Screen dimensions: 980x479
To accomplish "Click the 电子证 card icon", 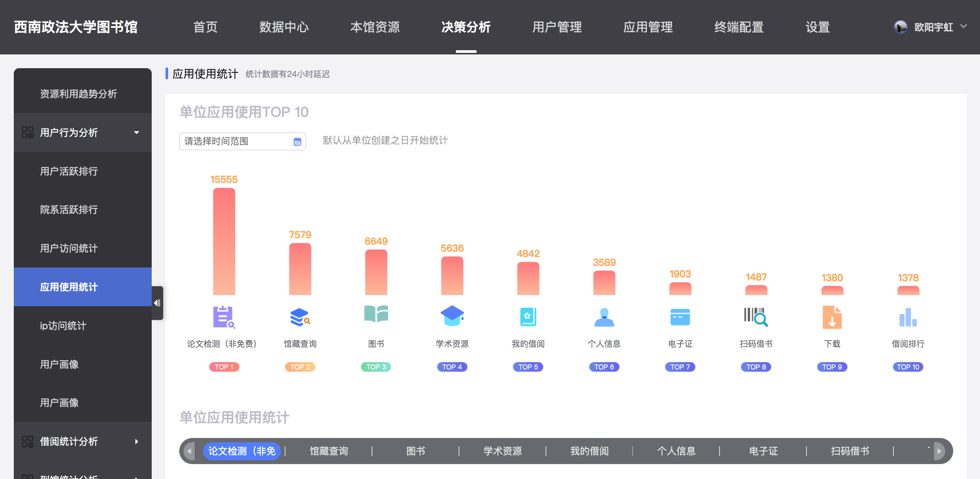I will pyautogui.click(x=680, y=317).
